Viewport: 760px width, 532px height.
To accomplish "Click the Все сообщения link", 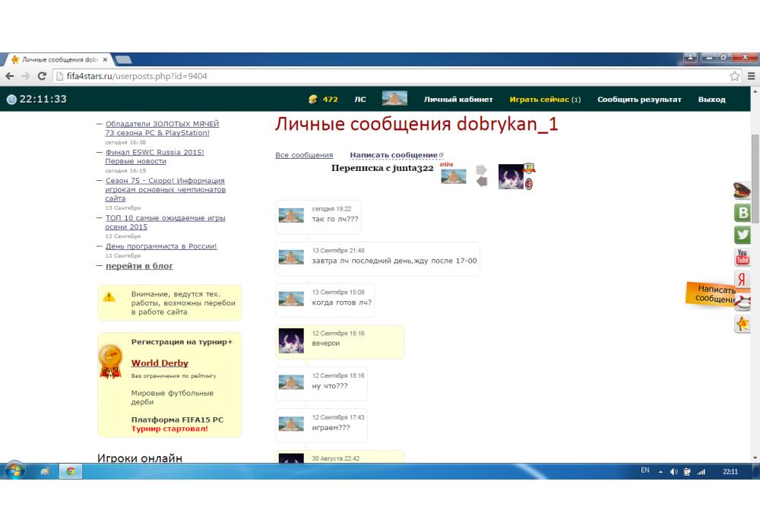I will [304, 155].
